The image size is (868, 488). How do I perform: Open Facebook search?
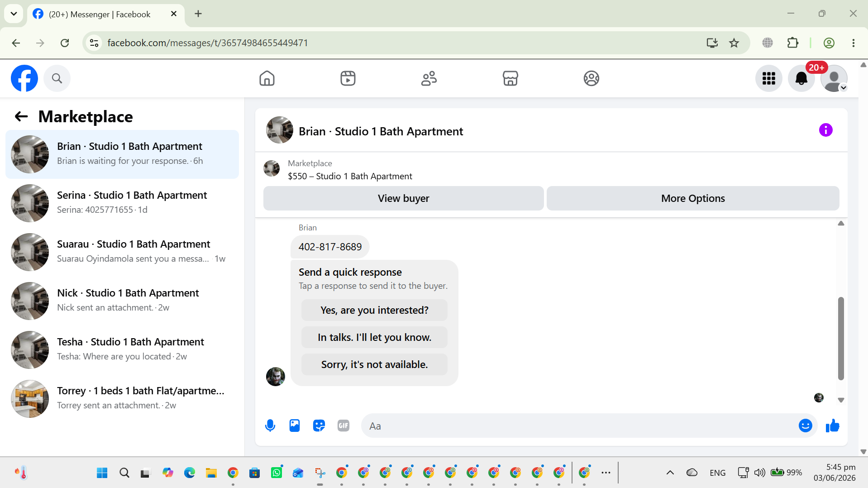click(x=57, y=78)
